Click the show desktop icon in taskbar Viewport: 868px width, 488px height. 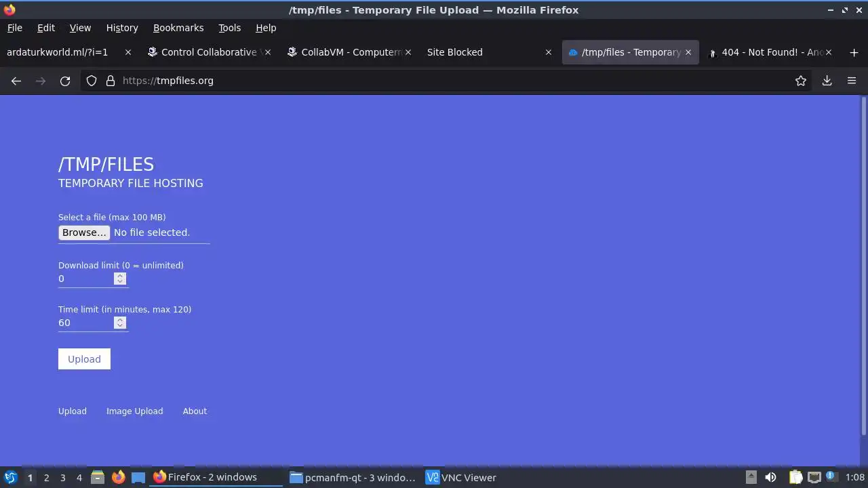point(138,478)
